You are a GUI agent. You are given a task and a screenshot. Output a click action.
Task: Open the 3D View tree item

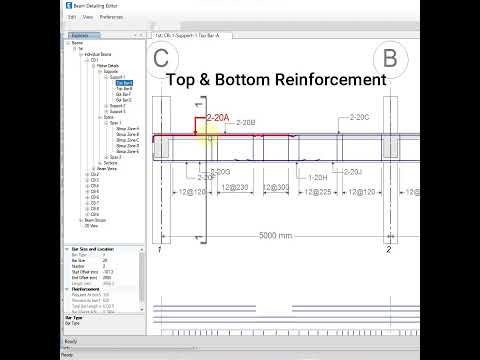tap(91, 226)
